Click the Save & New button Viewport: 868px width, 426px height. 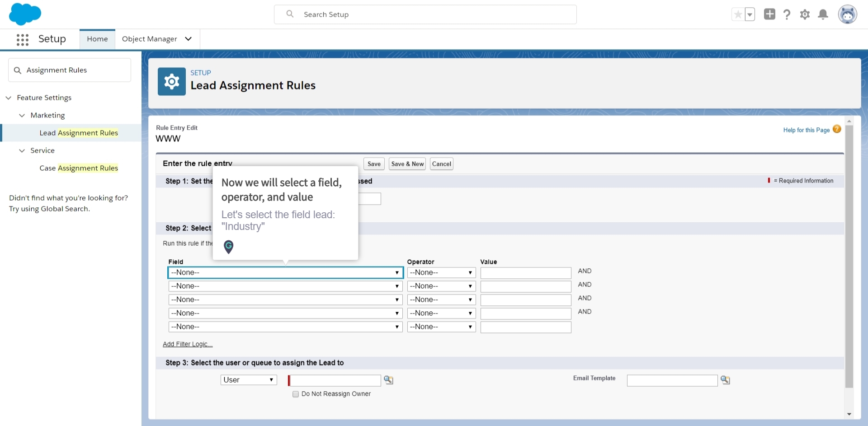pos(407,164)
